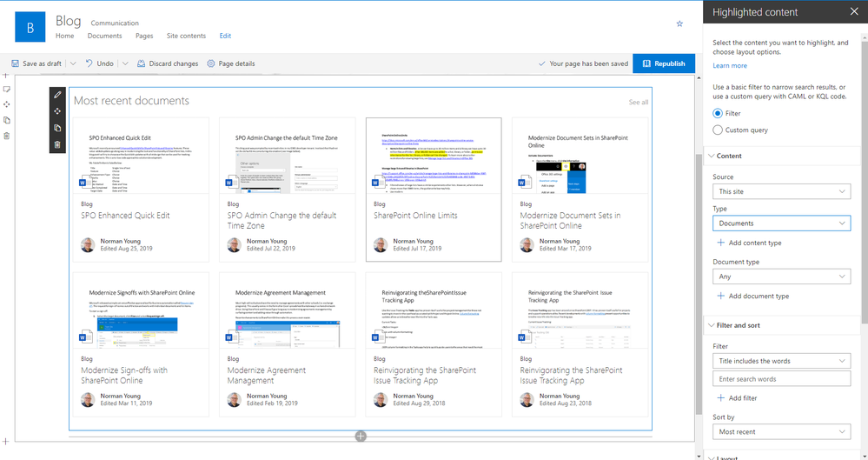
Task: Open the Sort by dropdown showing Most recent
Action: click(781, 431)
